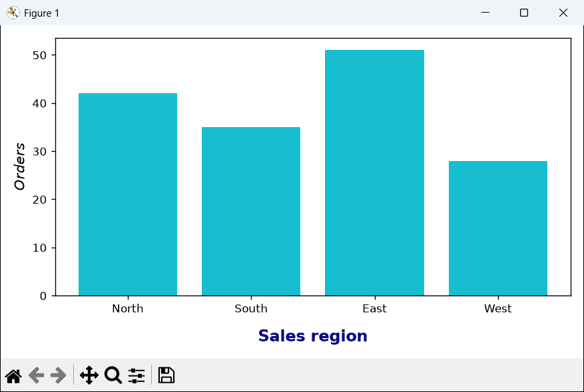Reset the plot to original view (Home)

click(x=13, y=375)
